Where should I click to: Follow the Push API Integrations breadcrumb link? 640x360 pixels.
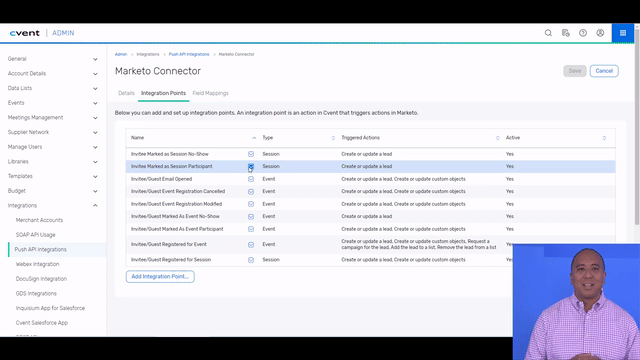point(189,54)
